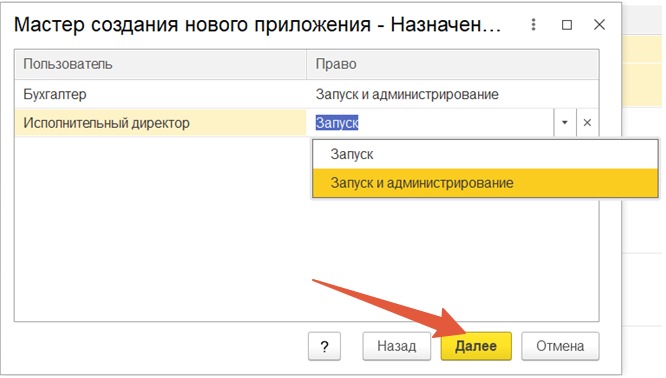Choose Запуск и администрирование from the dropdown list
This screenshot has width=666, height=378.
click(x=485, y=183)
